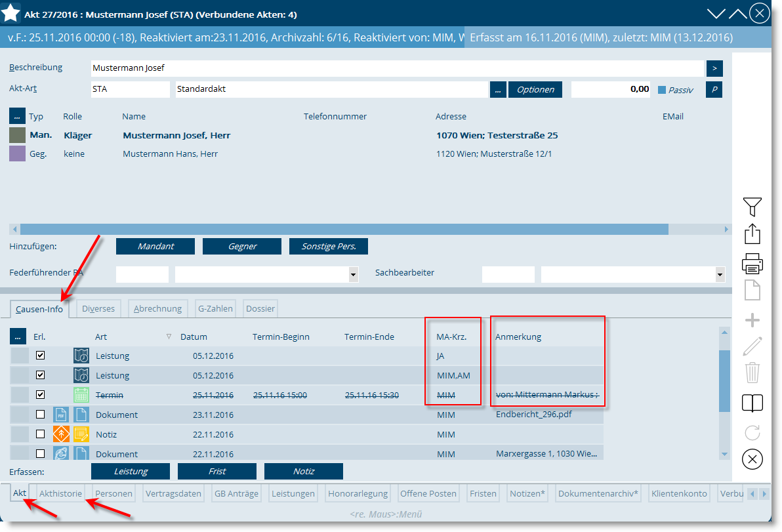Click the printer icon

[752, 263]
